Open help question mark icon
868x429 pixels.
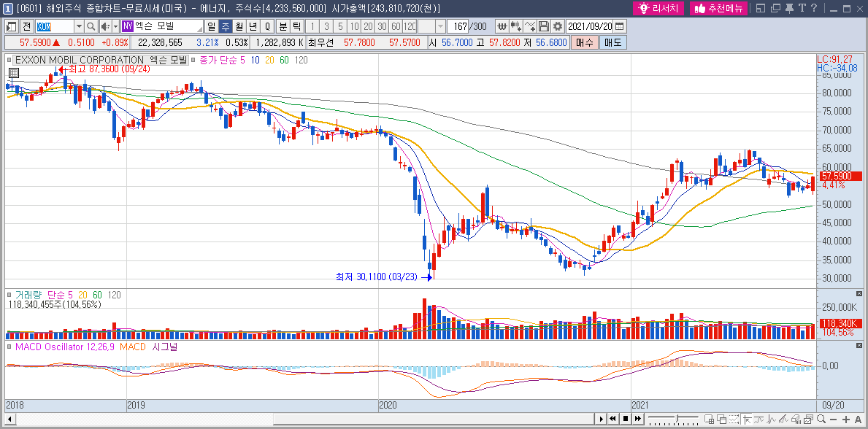[x=814, y=8]
